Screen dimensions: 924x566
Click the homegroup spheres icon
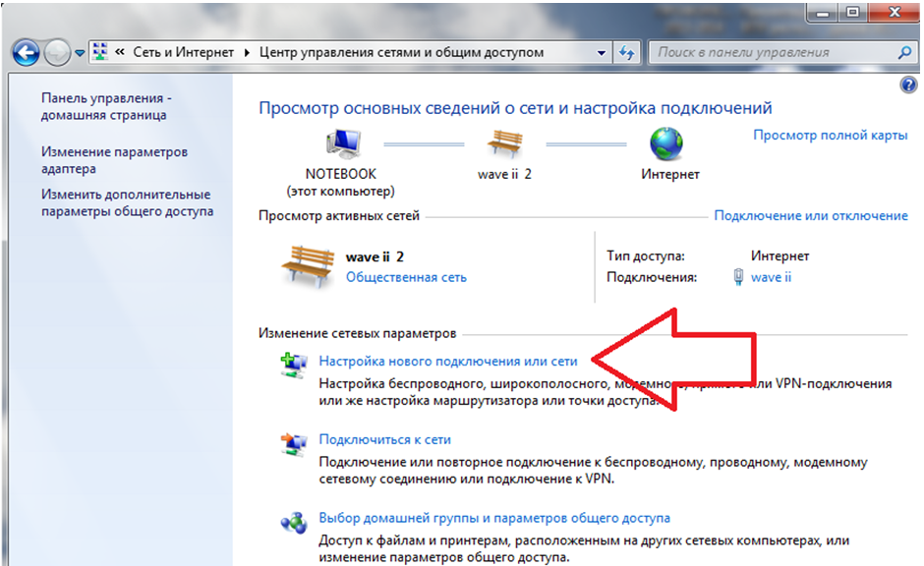pos(294,523)
